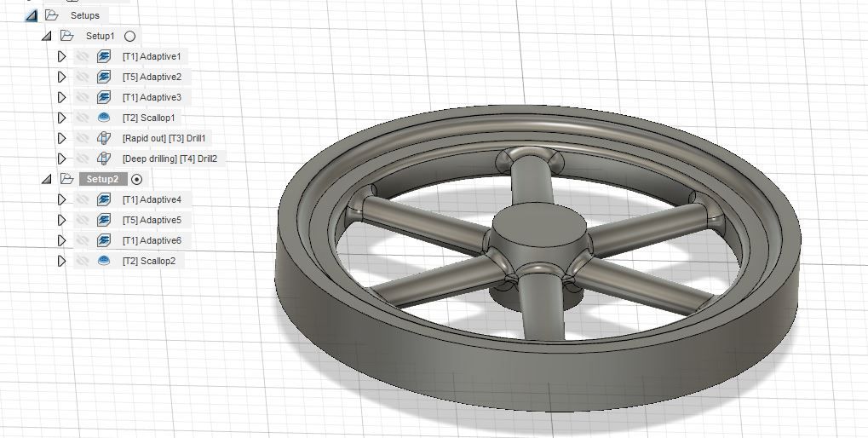Click the Adaptive4 operation icon
The height and width of the screenshot is (438, 868).
(104, 199)
